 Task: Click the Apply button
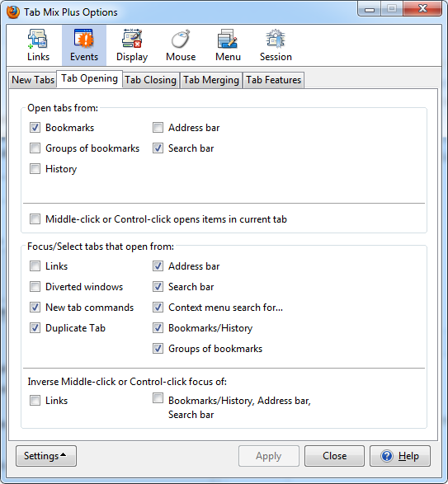269,456
